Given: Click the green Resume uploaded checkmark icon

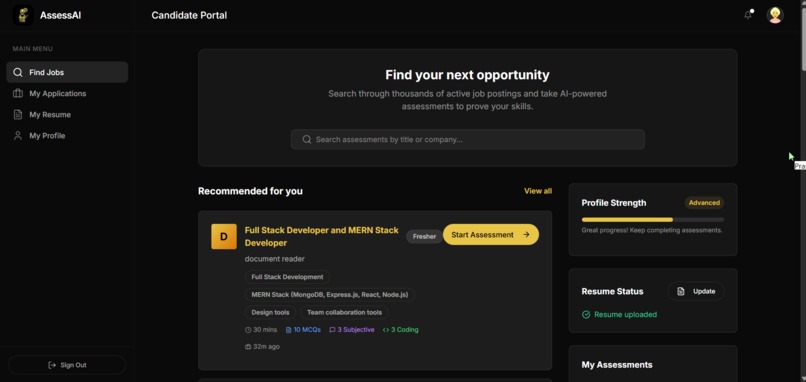Looking at the screenshot, I should coord(586,315).
